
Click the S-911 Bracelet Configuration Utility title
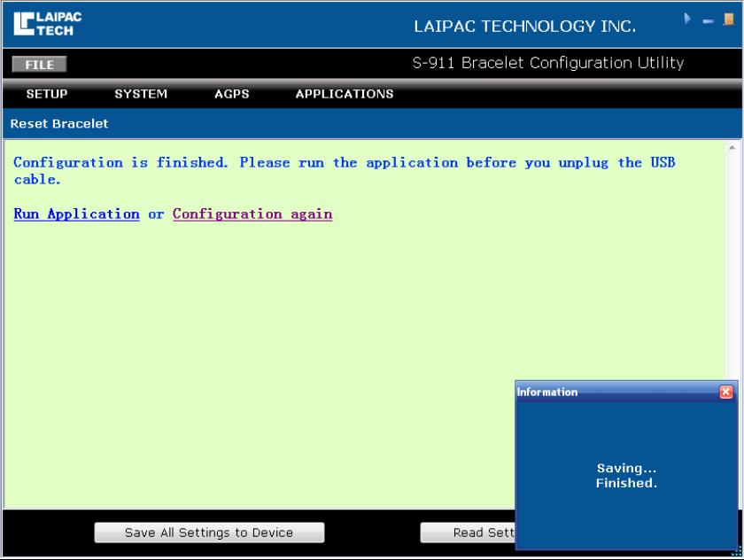tap(548, 63)
